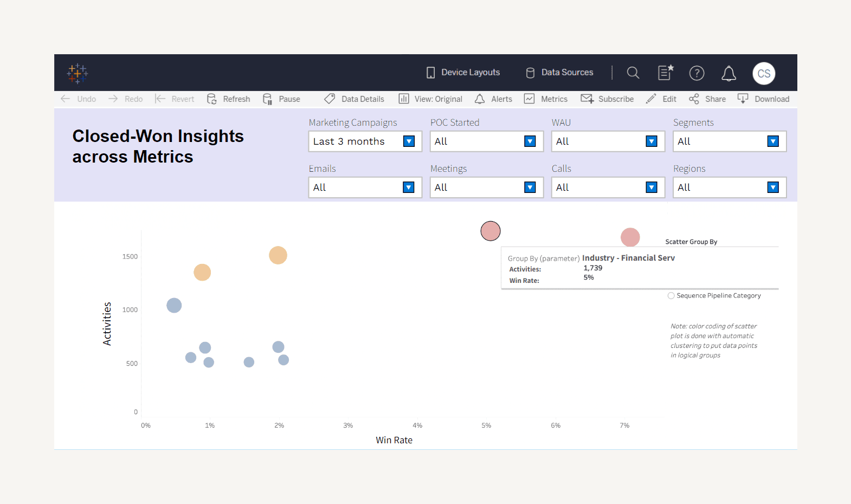Open the favorites list star icon
This screenshot has height=504, width=851.
[x=666, y=73]
